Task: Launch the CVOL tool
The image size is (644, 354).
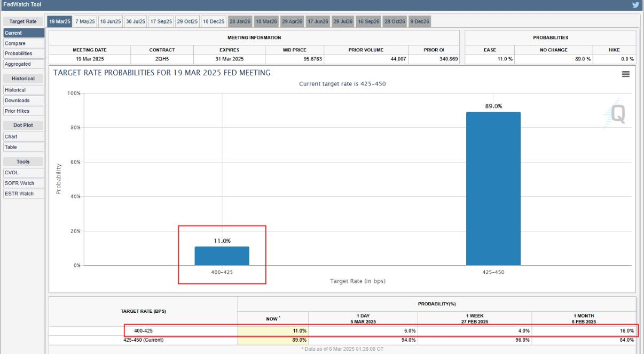Action: (x=12, y=173)
